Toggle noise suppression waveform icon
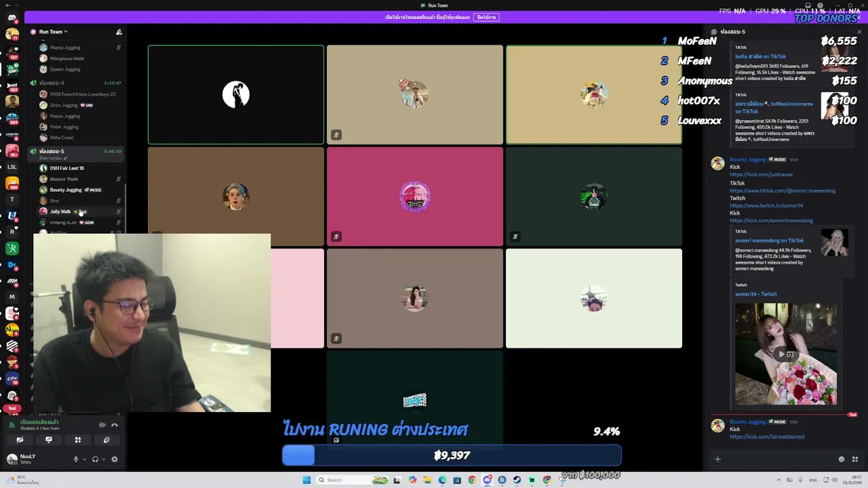Image resolution: width=868 pixels, height=488 pixels. click(x=102, y=425)
